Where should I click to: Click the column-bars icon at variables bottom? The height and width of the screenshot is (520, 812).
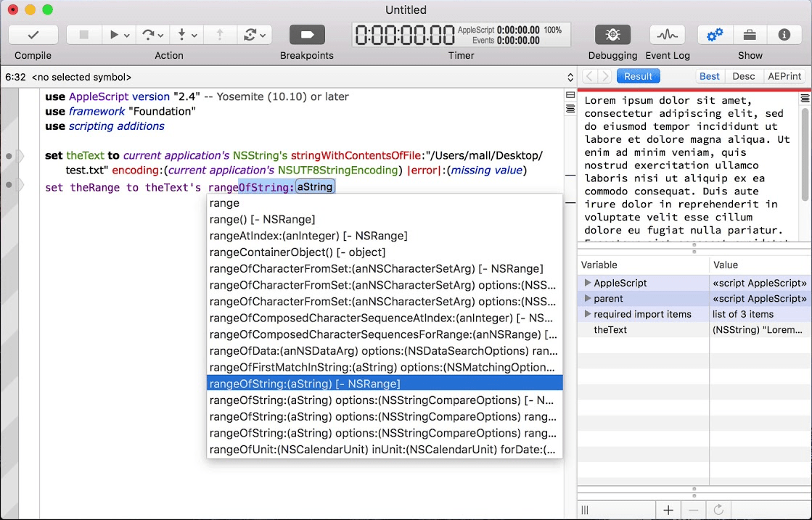point(585,510)
